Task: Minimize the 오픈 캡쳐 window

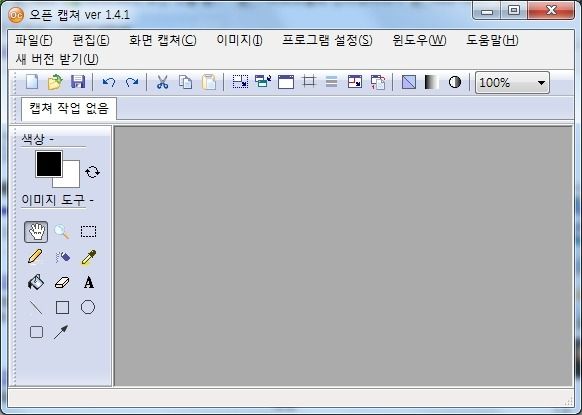Action: 487,11
